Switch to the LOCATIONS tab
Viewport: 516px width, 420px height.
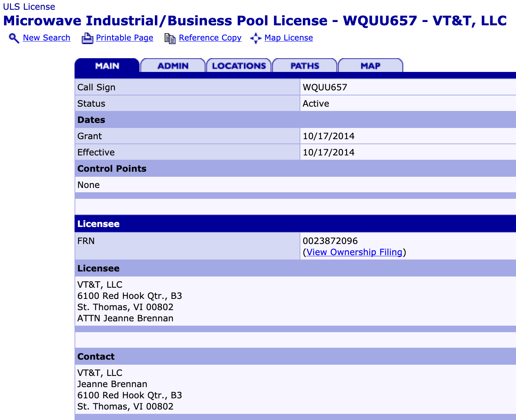(239, 66)
